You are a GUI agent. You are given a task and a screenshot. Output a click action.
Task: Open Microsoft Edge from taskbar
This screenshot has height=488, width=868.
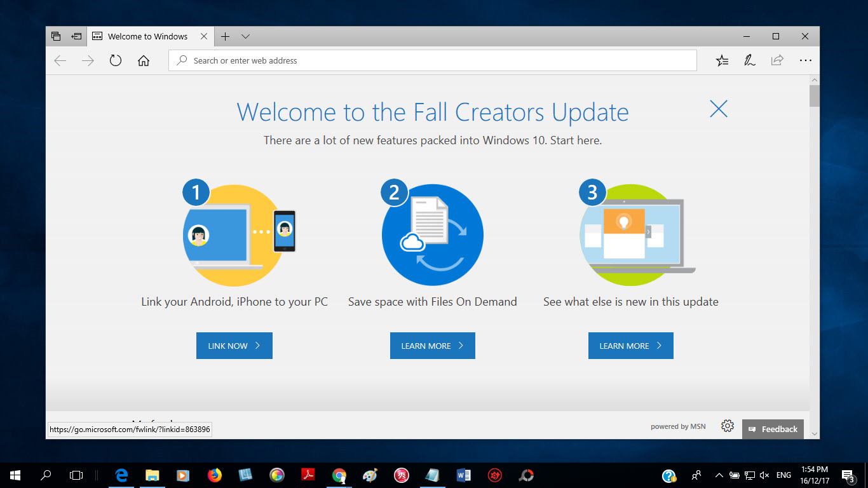[x=121, y=475]
